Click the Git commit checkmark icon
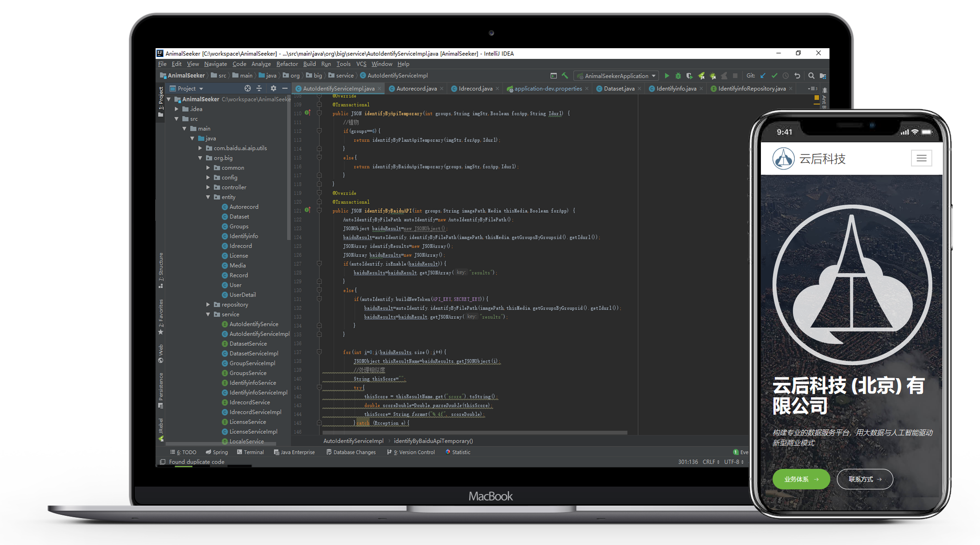Viewport: 980px width, 545px height. coord(774,76)
